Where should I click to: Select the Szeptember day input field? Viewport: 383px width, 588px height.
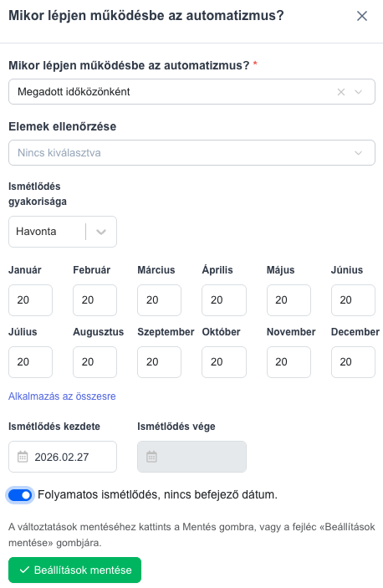(x=159, y=362)
